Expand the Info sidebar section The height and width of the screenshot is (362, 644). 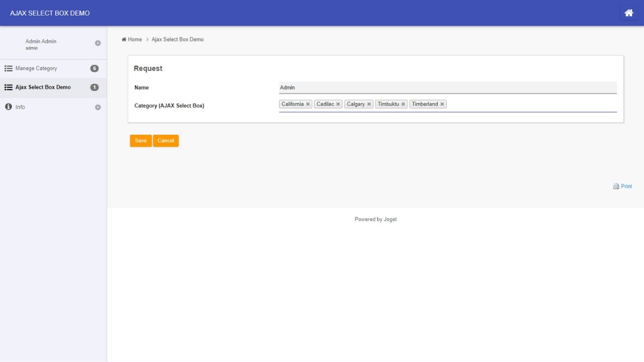(x=98, y=107)
